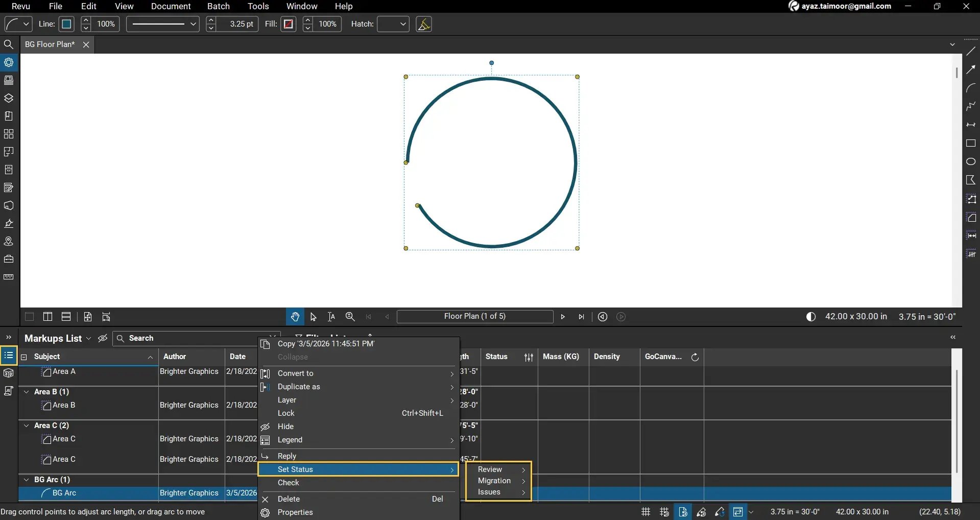The image size is (980, 520).
Task: Select the Arc tool in the right toolbar
Action: pyautogui.click(x=971, y=88)
